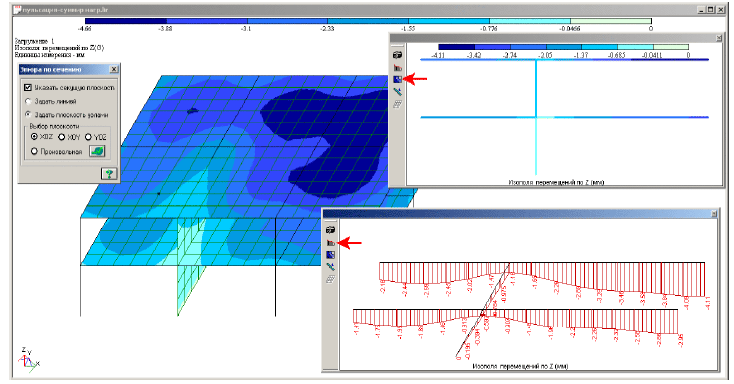Viewport: 734px width, 384px height.
Task: Click the print icon in the red diagram window
Action: pos(330,230)
